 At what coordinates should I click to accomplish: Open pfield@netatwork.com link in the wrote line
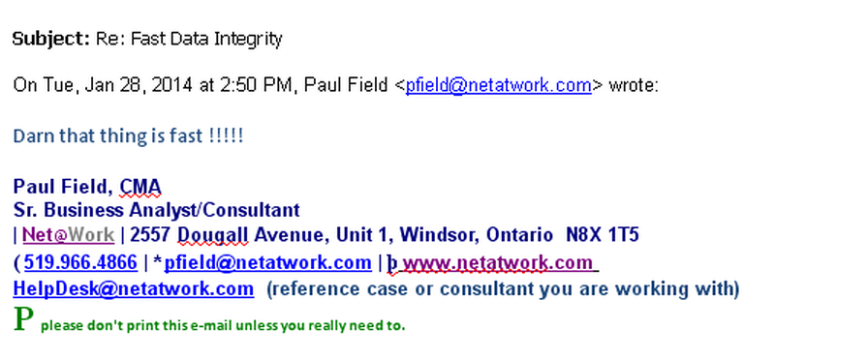tap(498, 86)
